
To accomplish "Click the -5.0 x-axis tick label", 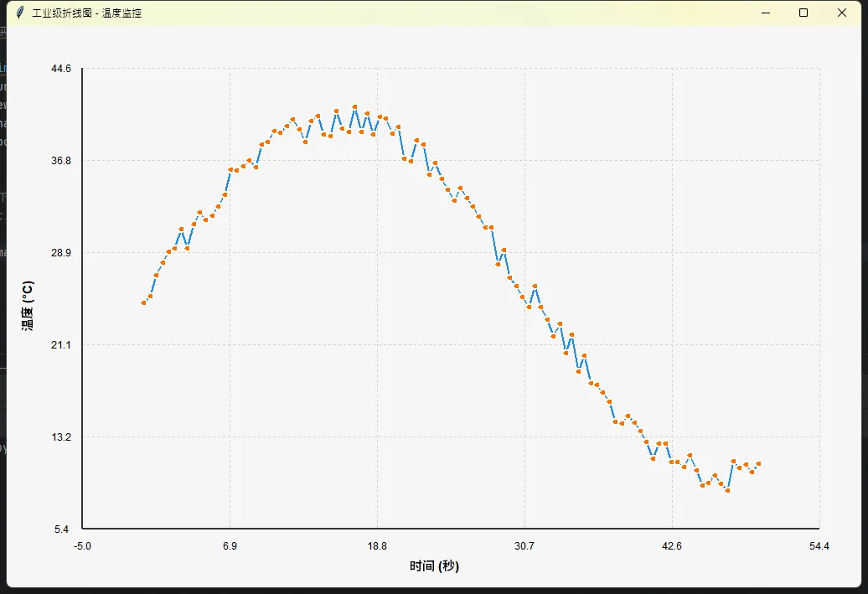I will pos(82,546).
